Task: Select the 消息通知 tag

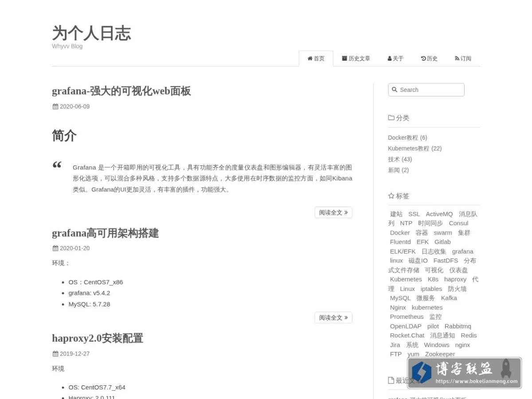Action: click(x=442, y=335)
